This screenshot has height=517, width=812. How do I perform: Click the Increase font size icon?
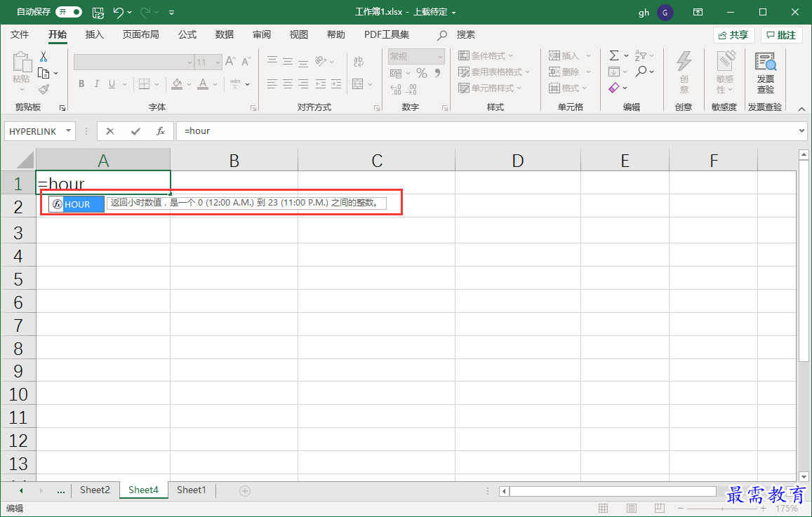(x=230, y=62)
